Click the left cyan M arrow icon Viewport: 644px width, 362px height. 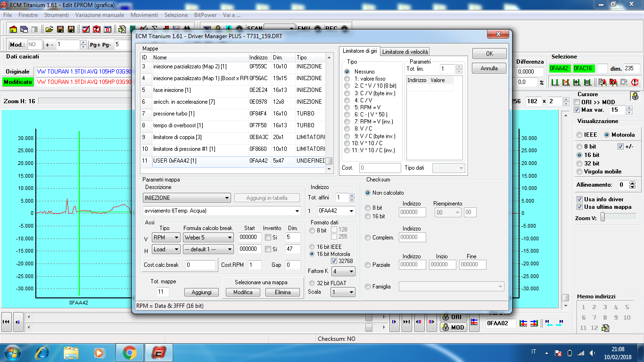point(549,323)
